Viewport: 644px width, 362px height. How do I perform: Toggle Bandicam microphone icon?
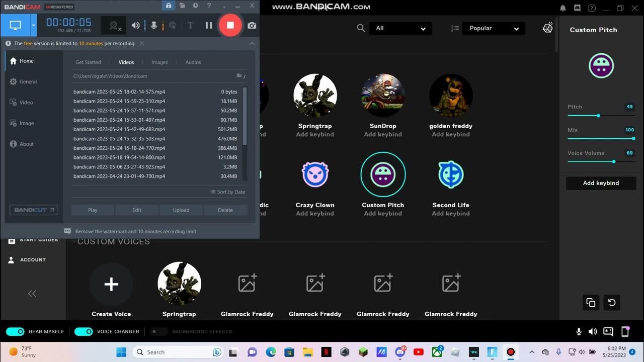click(154, 26)
